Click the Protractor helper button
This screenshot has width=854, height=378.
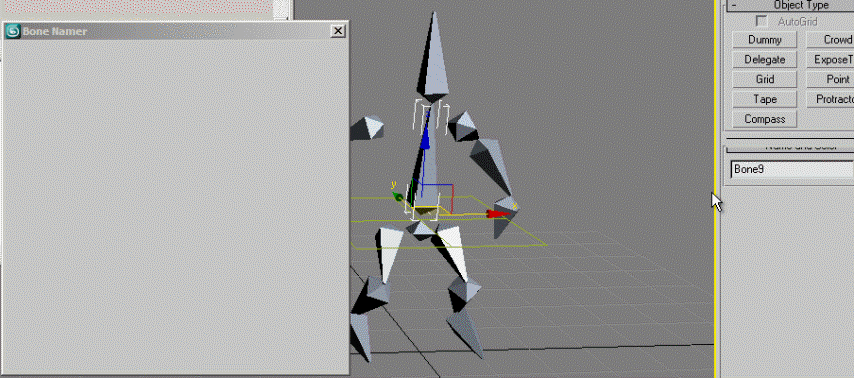(x=830, y=99)
